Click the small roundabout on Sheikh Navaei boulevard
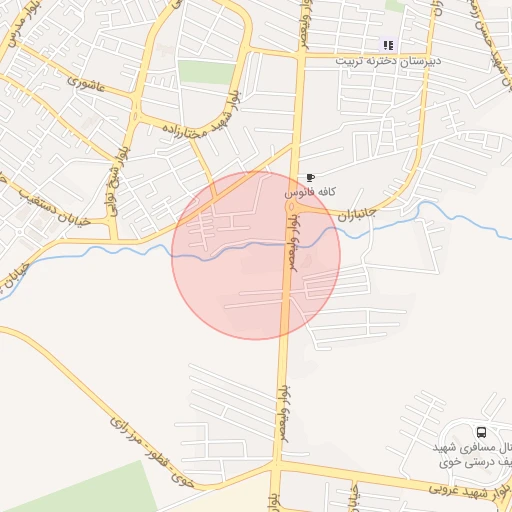Image resolution: width=512 pixels, height=512 pixels. click(x=135, y=116)
